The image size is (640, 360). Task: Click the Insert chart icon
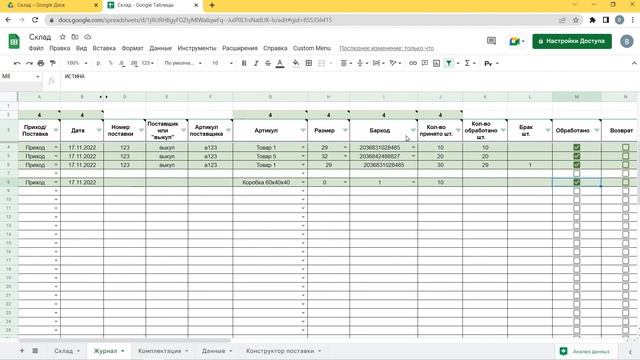[x=436, y=63]
